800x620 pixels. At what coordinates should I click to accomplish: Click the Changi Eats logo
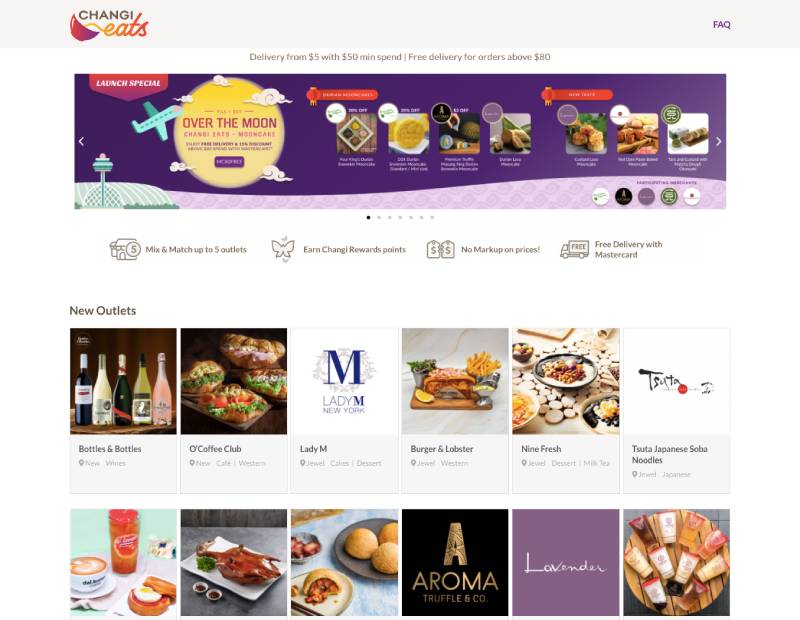click(x=109, y=25)
